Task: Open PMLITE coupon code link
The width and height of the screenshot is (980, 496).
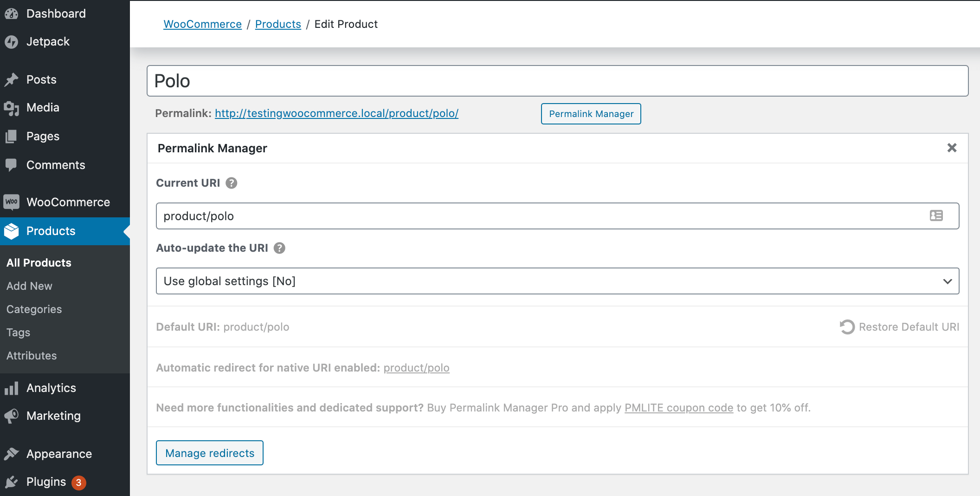Action: tap(679, 408)
